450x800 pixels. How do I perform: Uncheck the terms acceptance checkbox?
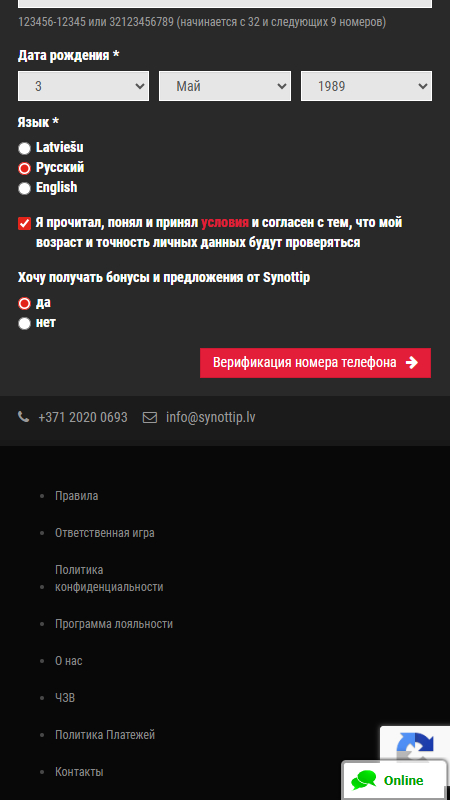coord(24,223)
